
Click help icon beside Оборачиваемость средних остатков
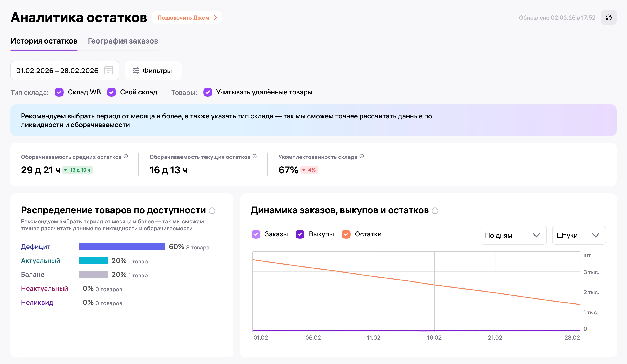(x=126, y=156)
